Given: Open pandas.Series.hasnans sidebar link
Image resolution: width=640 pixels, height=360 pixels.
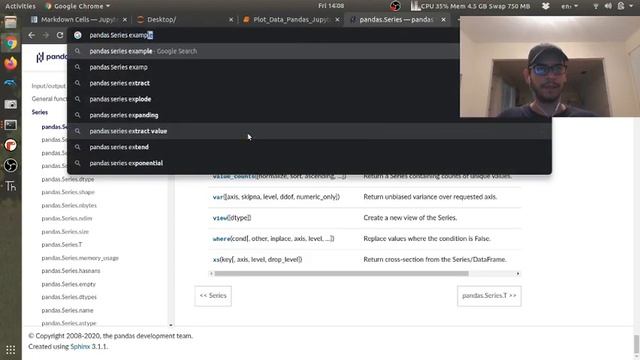Looking at the screenshot, I should click(71, 271).
